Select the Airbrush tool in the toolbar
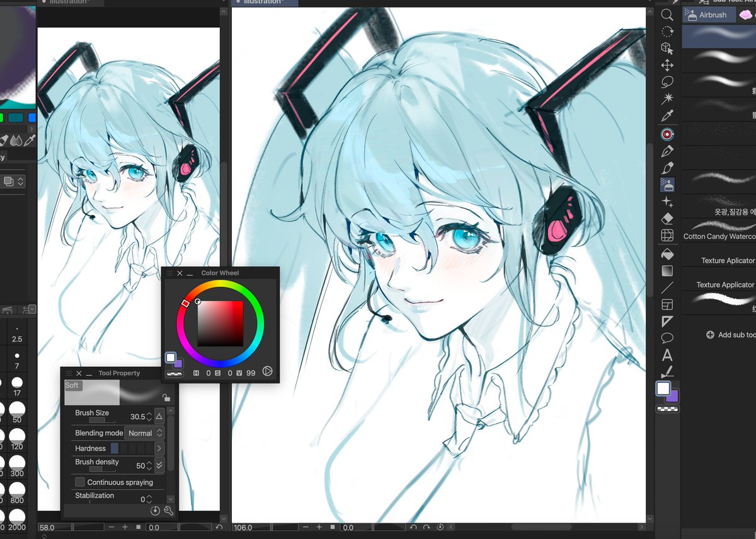756x539 pixels. (667, 185)
